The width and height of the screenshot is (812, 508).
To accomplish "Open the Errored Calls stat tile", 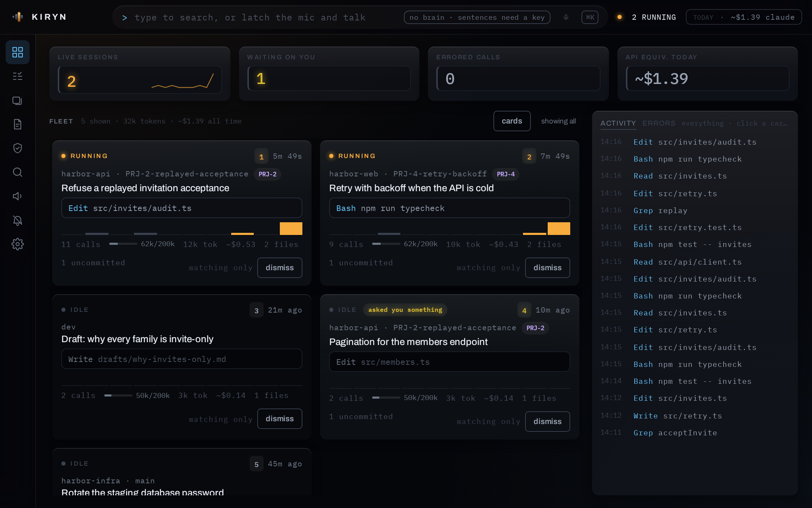I will point(518,74).
